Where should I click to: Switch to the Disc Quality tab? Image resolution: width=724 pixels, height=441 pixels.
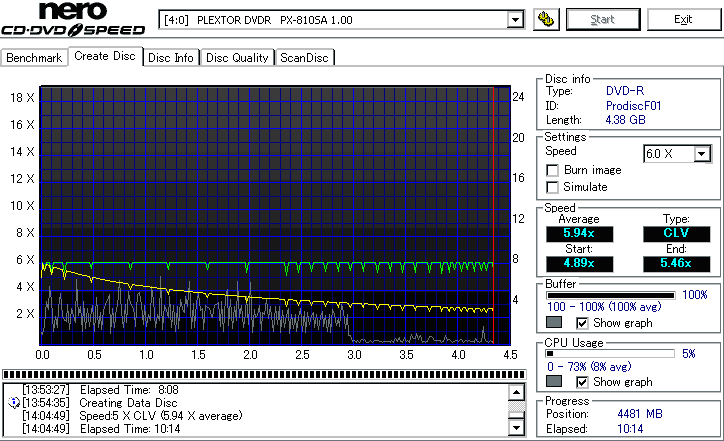tap(237, 58)
